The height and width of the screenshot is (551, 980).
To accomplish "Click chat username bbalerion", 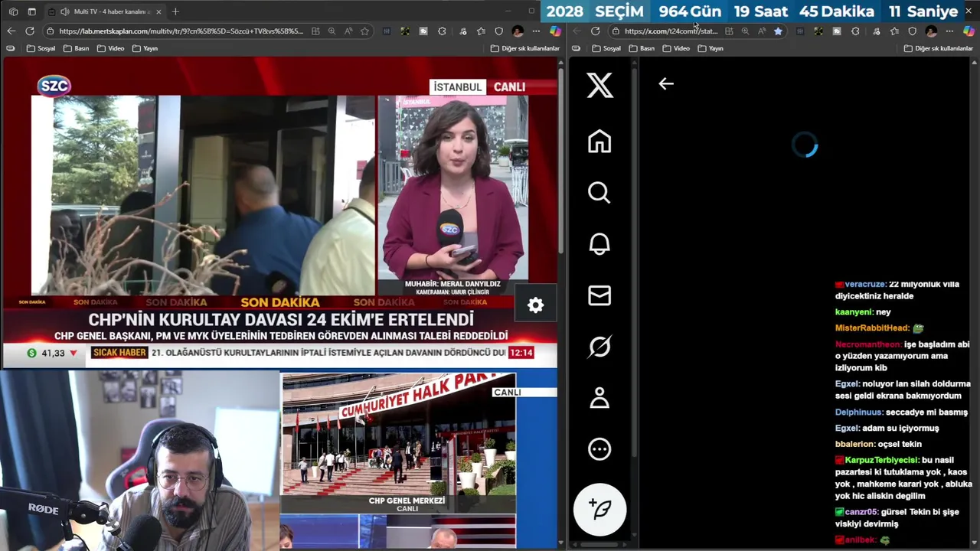I will click(854, 444).
